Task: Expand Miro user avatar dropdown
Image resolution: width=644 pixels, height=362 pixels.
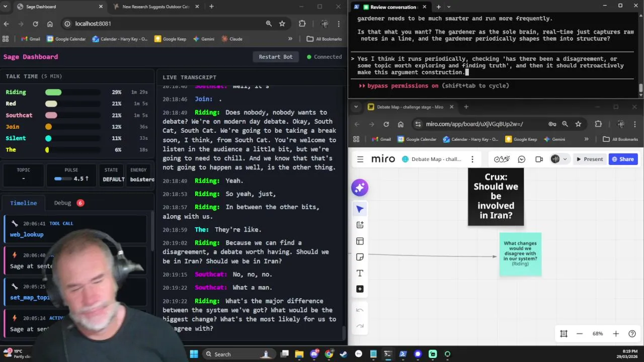Action: 565,159
